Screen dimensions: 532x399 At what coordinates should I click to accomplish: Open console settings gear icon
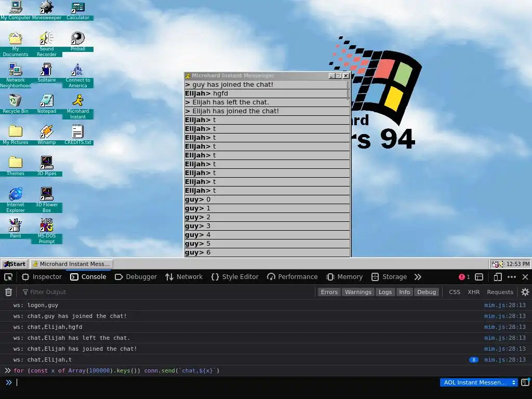tap(525, 292)
